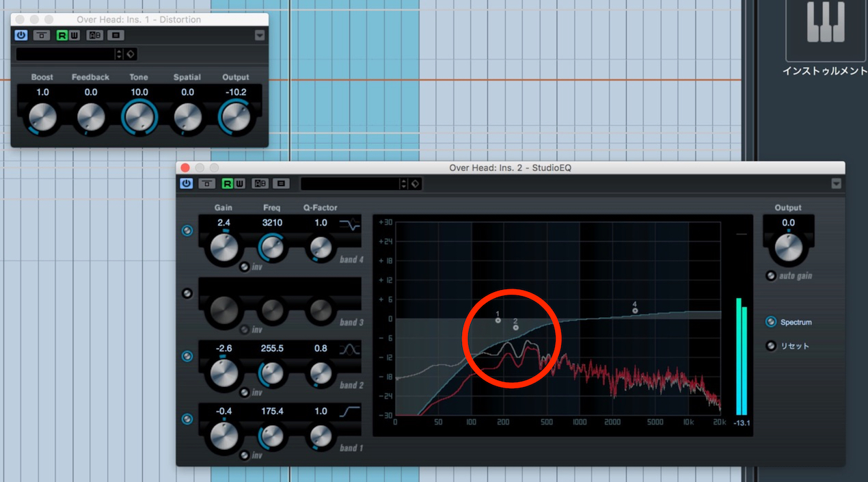
Task: Select band 4 frequency value 3210
Action: [272, 222]
